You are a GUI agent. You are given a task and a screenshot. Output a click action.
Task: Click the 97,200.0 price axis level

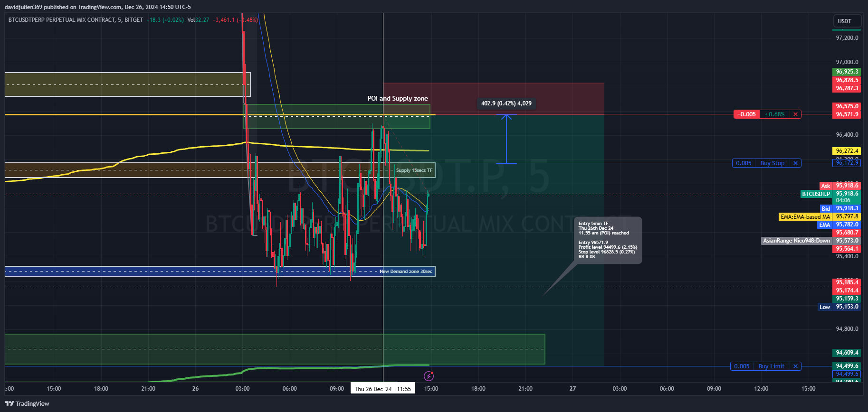click(x=847, y=38)
